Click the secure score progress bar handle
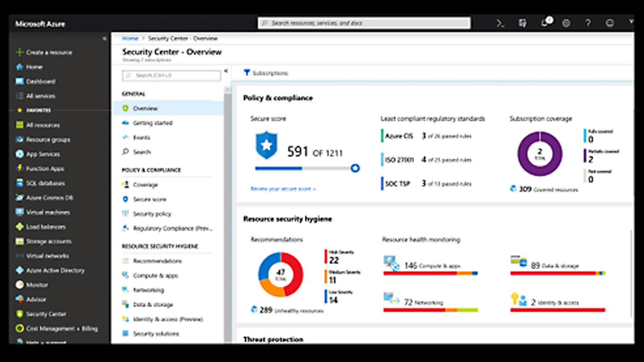This screenshot has width=644, height=362. [355, 169]
